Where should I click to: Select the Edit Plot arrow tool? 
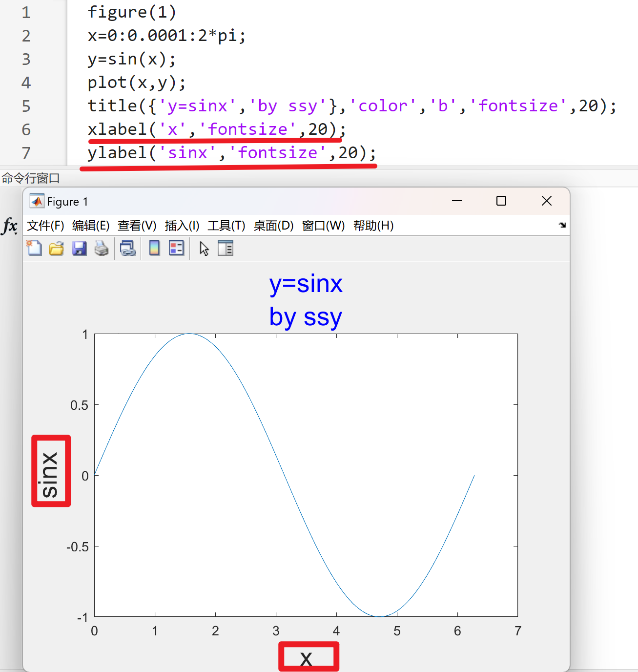[204, 249]
